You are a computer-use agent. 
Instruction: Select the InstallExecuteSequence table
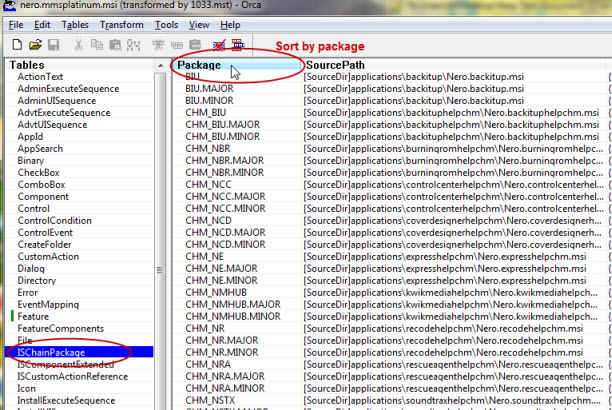[66, 401]
